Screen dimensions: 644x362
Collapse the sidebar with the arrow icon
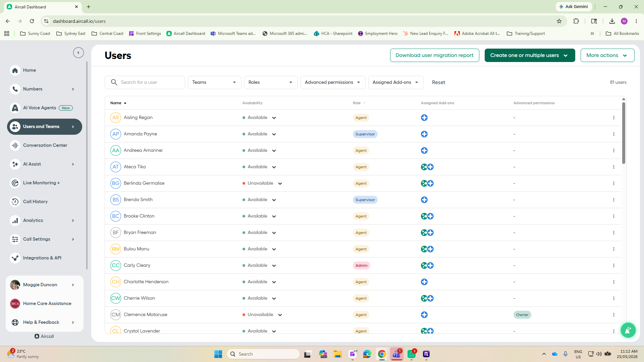tap(78, 53)
